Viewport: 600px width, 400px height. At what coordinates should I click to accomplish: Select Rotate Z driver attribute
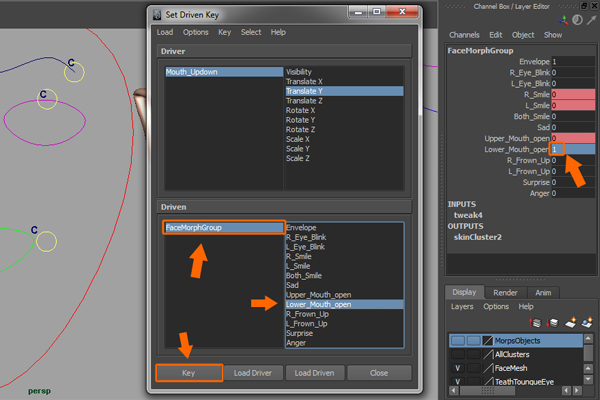click(x=344, y=129)
